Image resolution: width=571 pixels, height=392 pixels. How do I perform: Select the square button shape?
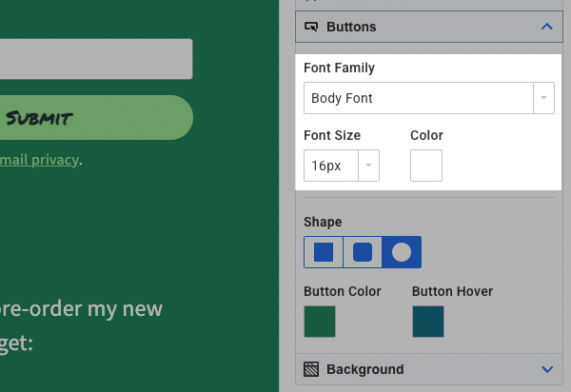(324, 252)
